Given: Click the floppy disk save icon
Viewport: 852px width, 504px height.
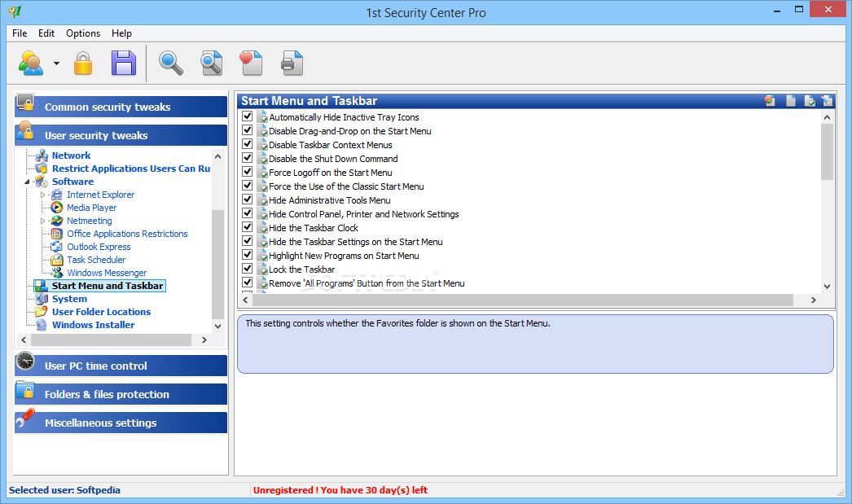Looking at the screenshot, I should (x=124, y=63).
